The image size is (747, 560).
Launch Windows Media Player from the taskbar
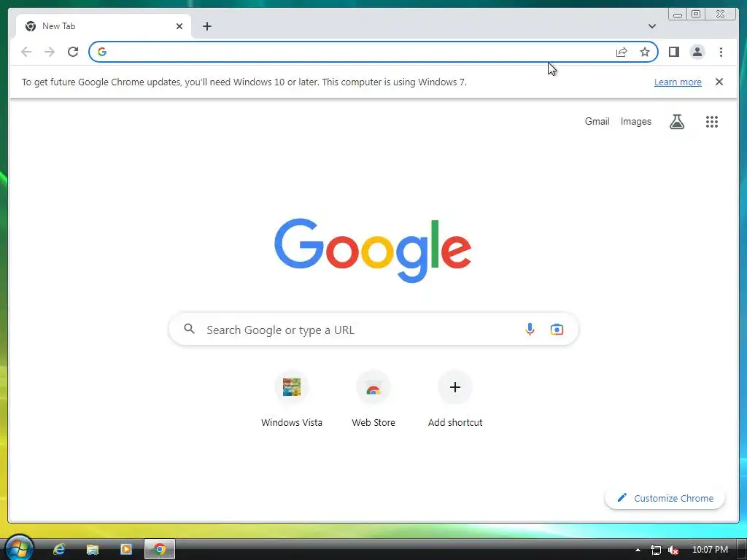[125, 550]
